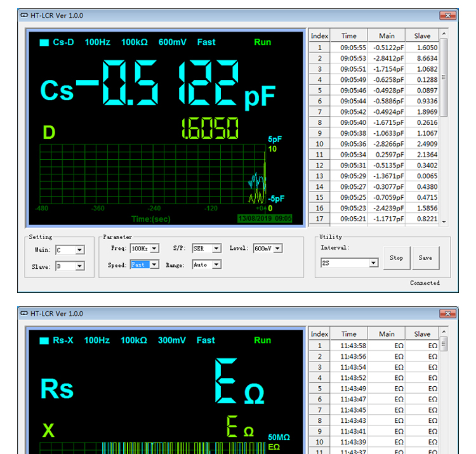Close the bottom HT-LCR window
Image resolution: width=476 pixels, height=454 pixels.
click(x=447, y=313)
